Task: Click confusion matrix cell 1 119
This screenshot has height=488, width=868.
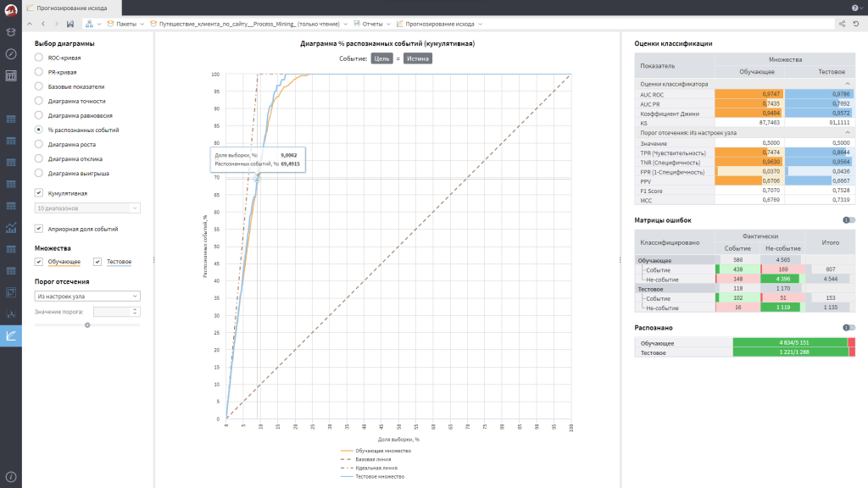Action: [x=782, y=307]
